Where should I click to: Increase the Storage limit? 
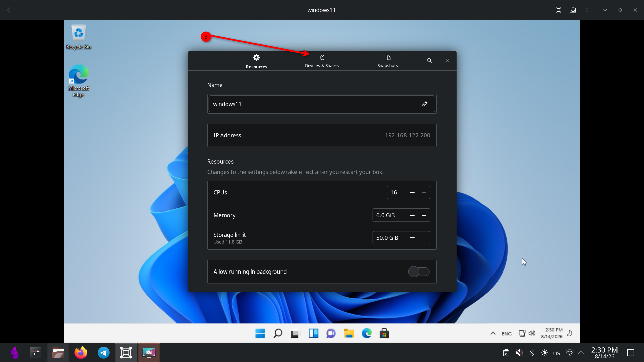click(x=424, y=238)
